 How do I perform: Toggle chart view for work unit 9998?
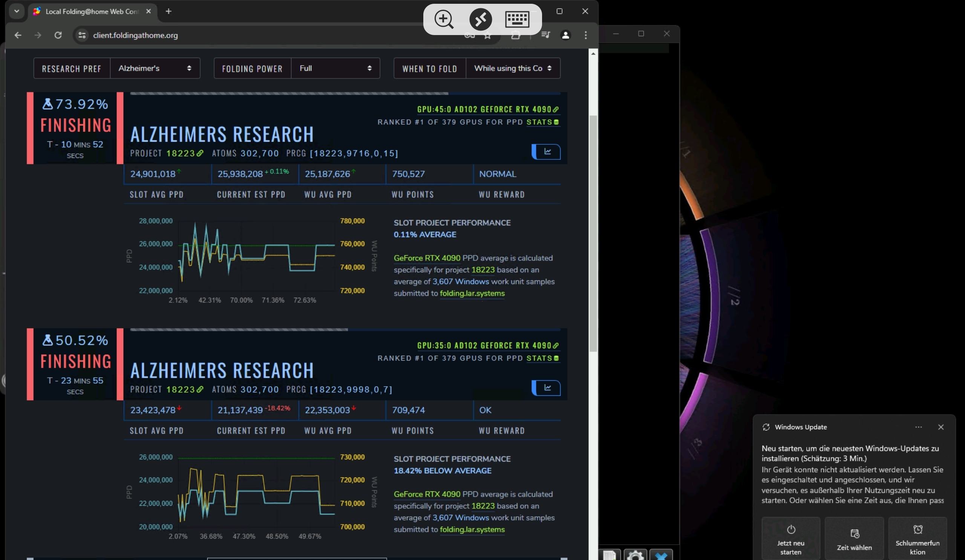[x=547, y=388]
